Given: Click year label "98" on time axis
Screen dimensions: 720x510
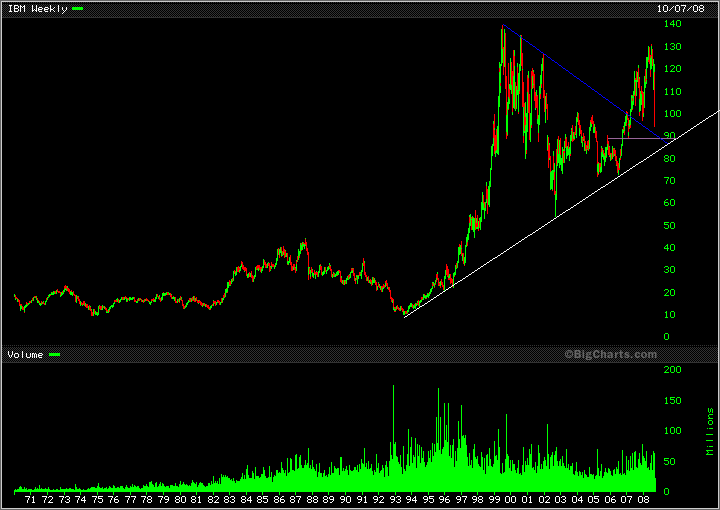Looking at the screenshot, I should [478, 499].
